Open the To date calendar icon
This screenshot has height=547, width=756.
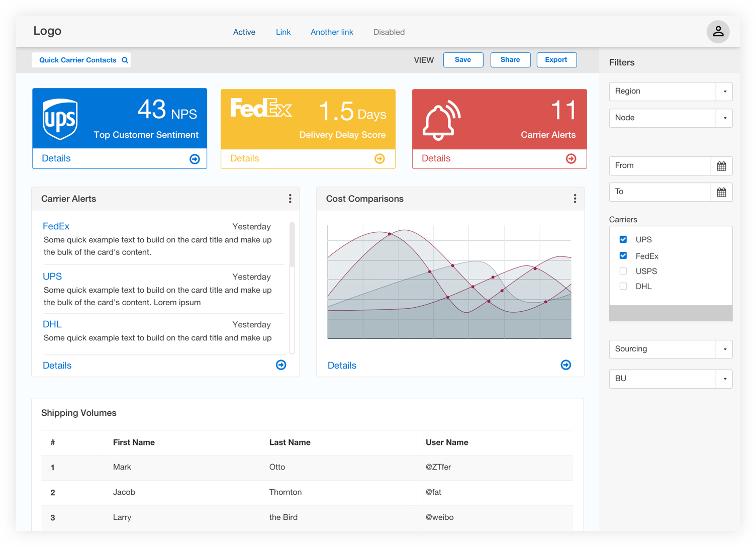[x=721, y=192]
